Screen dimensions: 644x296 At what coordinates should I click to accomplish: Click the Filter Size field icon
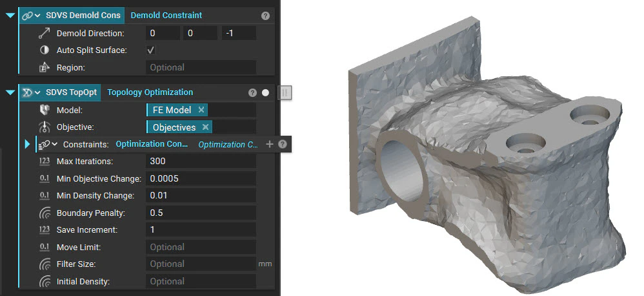45,264
